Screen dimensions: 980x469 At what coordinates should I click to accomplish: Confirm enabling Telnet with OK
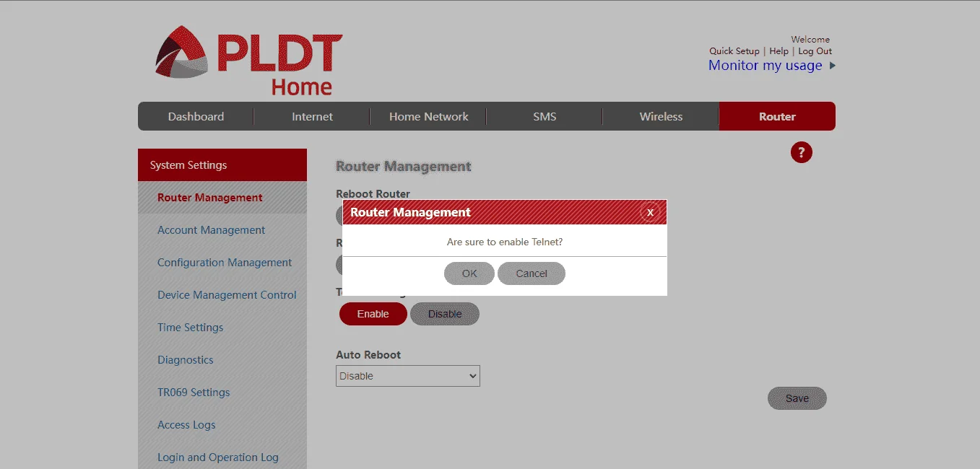469,273
